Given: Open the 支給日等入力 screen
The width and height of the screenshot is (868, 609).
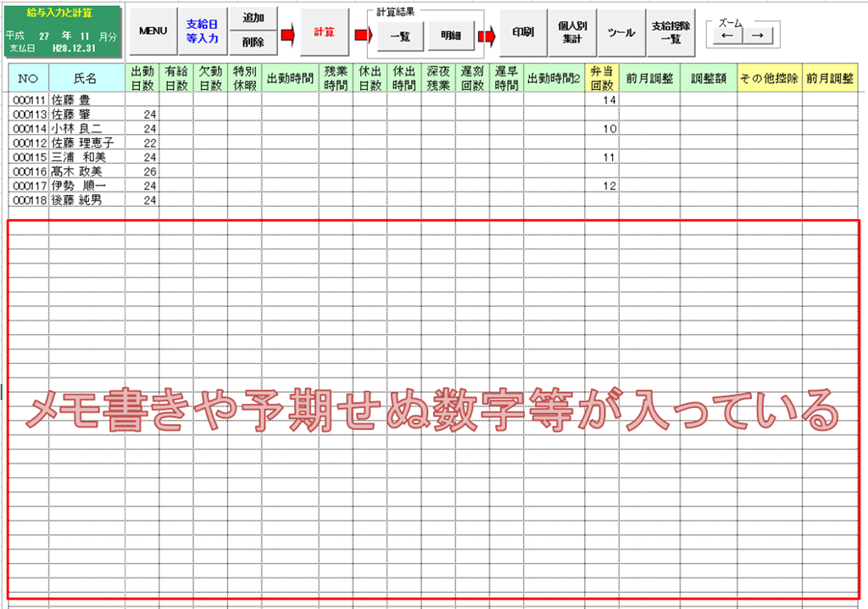Looking at the screenshot, I should click(x=203, y=31).
